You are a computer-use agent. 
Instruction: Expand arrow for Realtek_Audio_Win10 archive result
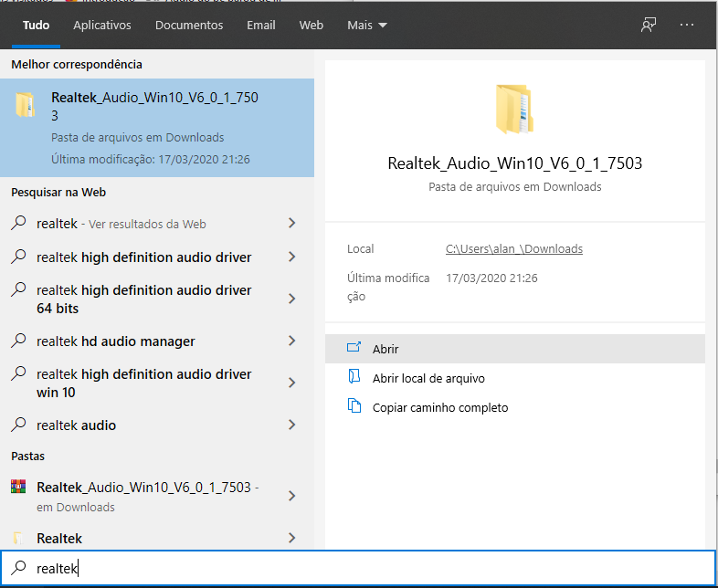[x=291, y=496]
